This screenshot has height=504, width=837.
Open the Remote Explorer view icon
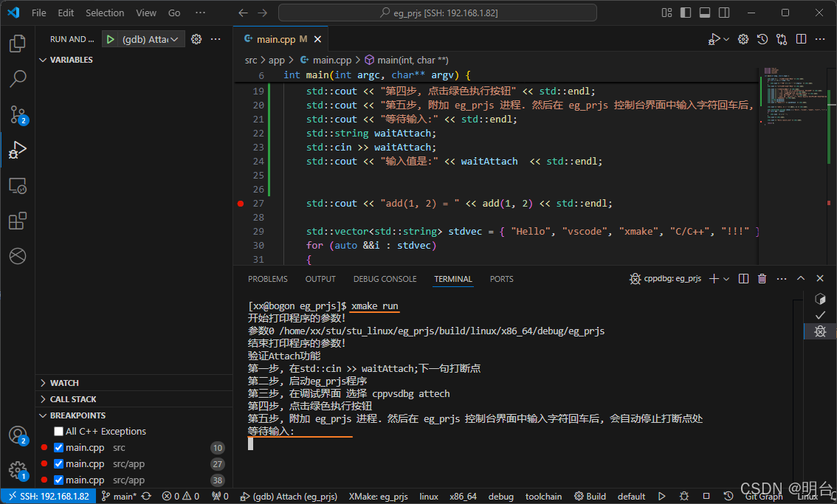[x=18, y=186]
